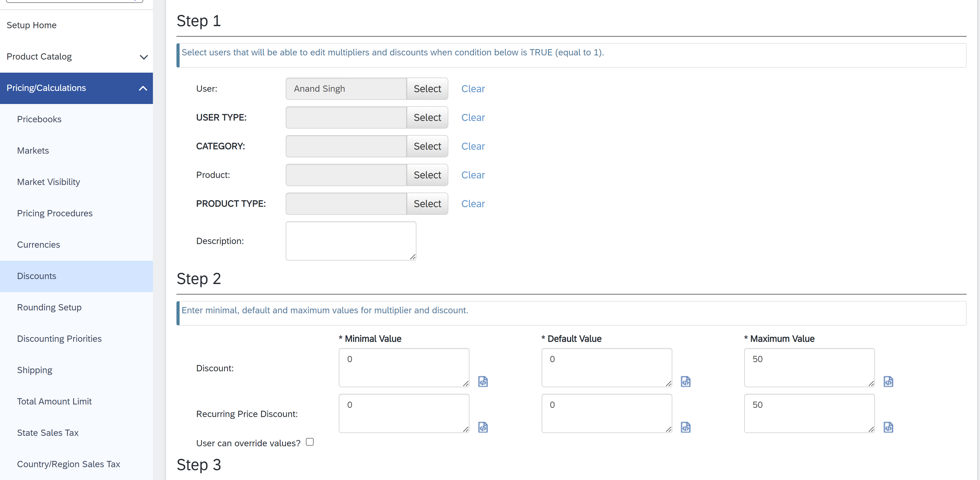Focus the Discount Default Value box
This screenshot has width=980, height=480.
pyautogui.click(x=607, y=368)
